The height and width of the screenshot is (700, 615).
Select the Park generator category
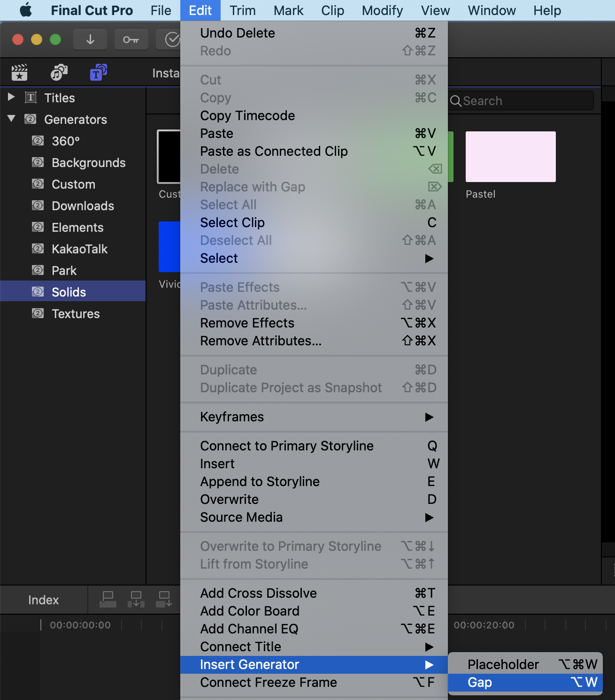pyautogui.click(x=73, y=271)
